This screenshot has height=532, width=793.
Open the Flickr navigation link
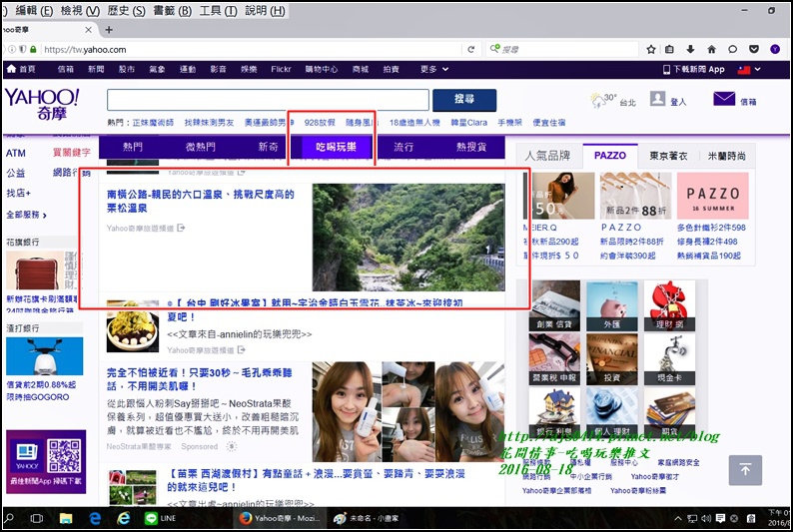click(281, 69)
